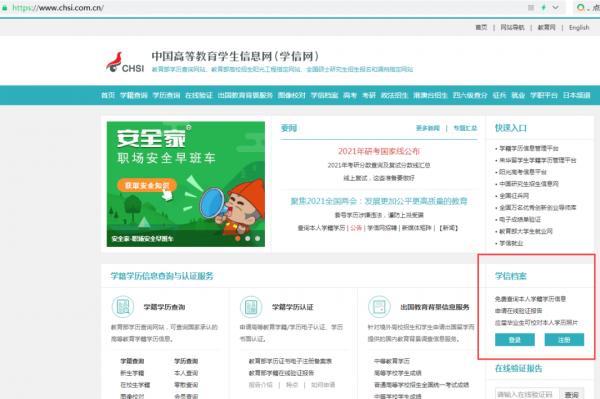Open 首页 in the teal navigation bar
This screenshot has width=600, height=399.
click(x=108, y=95)
